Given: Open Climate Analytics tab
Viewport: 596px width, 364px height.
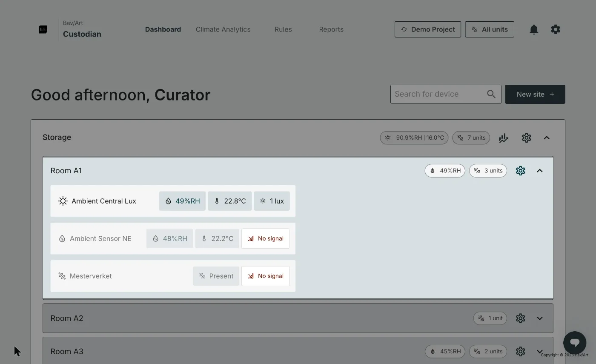Looking at the screenshot, I should [x=223, y=29].
